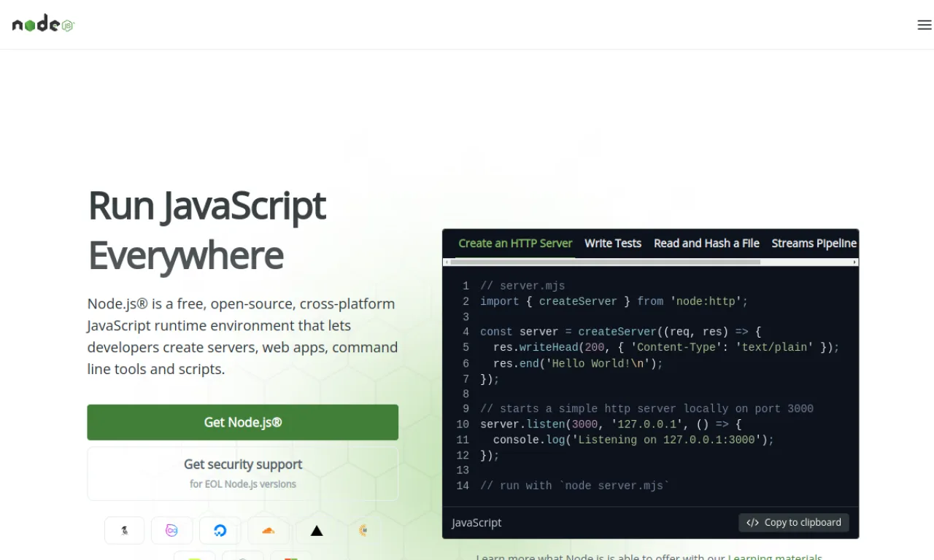
Task: Copy the code snippet to clipboard
Action: click(x=794, y=522)
